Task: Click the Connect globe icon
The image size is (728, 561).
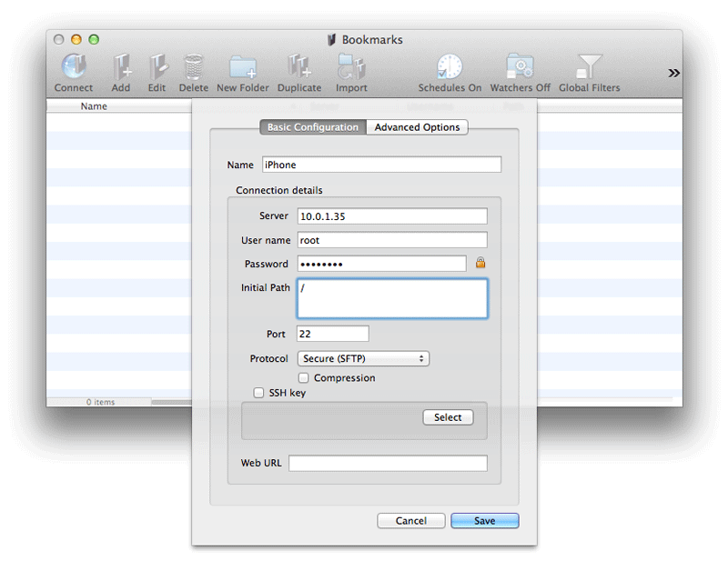Action: coord(73,67)
